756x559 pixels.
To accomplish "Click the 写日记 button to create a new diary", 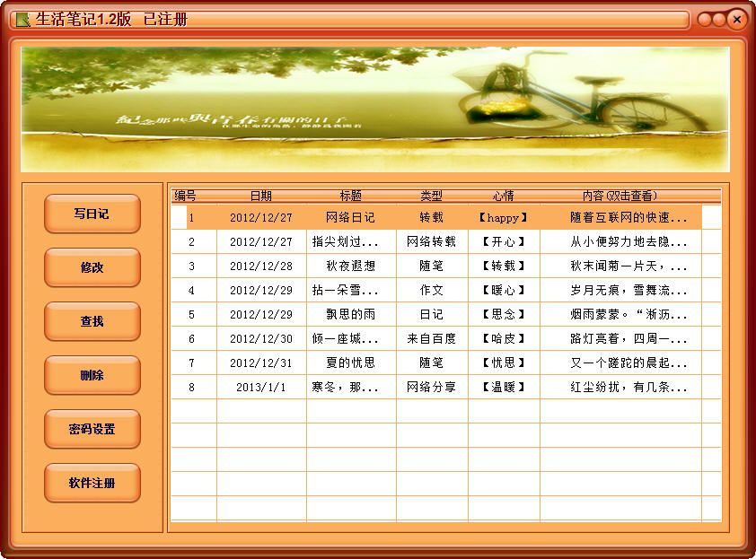I will pyautogui.click(x=92, y=214).
